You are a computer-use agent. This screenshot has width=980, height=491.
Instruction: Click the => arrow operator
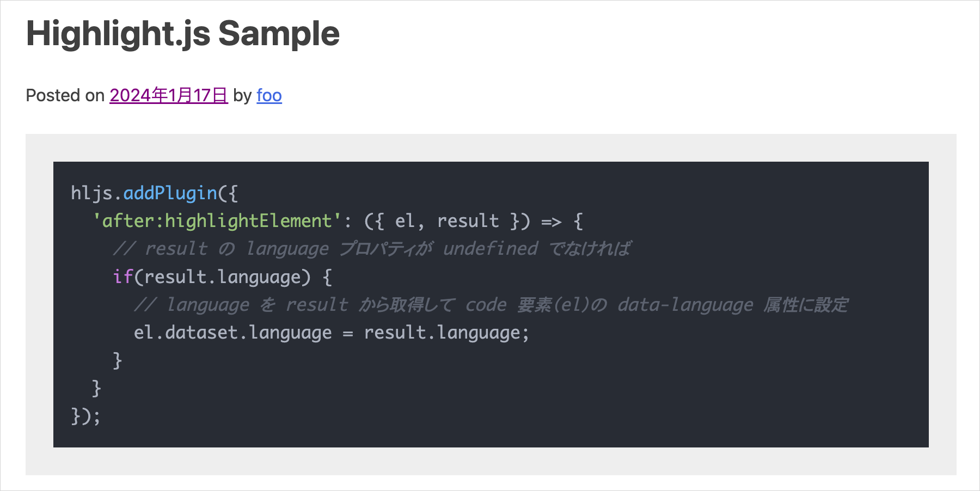coord(551,222)
